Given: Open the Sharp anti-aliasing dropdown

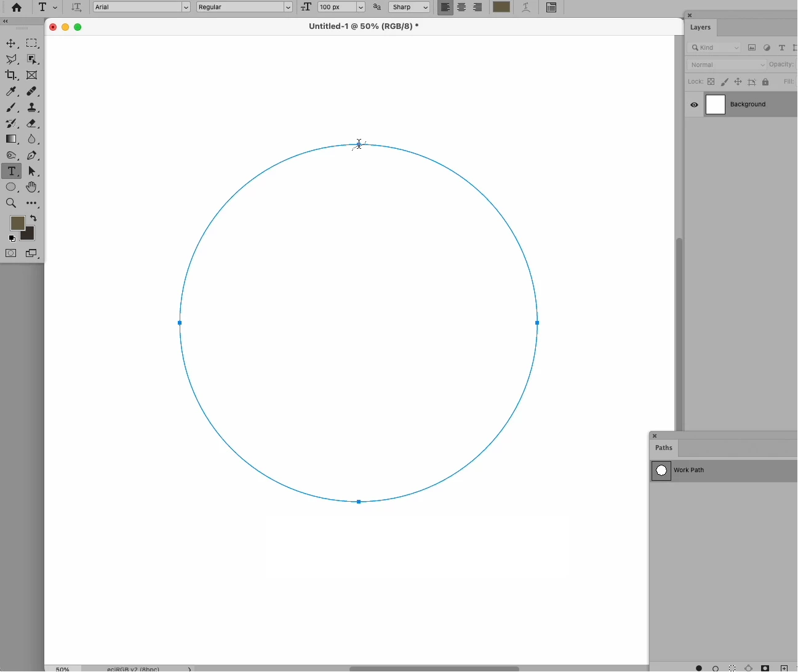Looking at the screenshot, I should [409, 7].
